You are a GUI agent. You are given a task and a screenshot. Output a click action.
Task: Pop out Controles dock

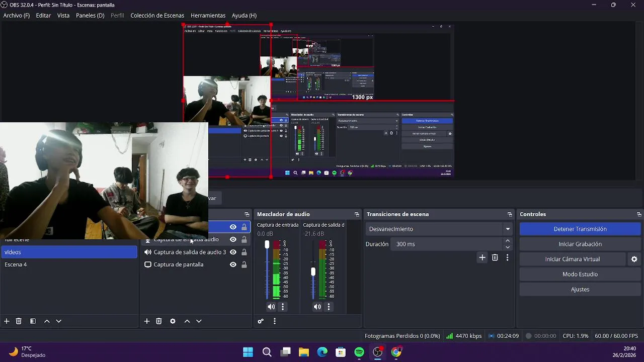coord(639,214)
